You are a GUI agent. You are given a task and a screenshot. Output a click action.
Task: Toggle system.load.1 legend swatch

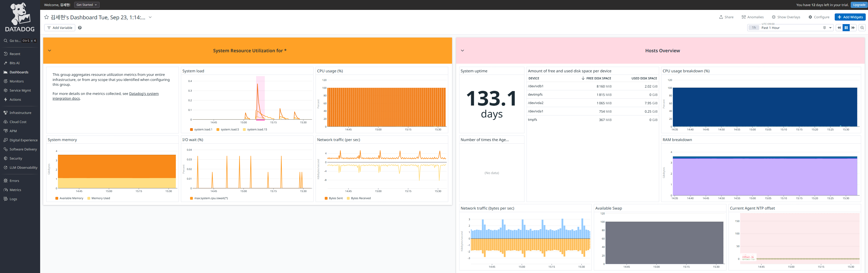pos(191,129)
